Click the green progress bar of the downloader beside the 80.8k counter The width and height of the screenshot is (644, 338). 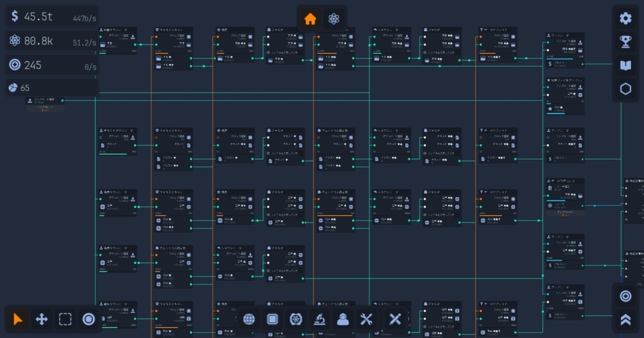click(103, 53)
